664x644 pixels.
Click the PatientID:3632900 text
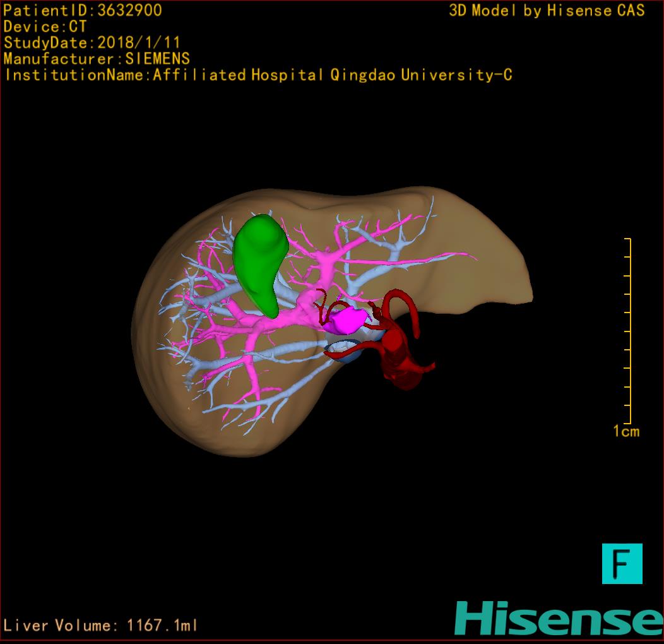(83, 11)
